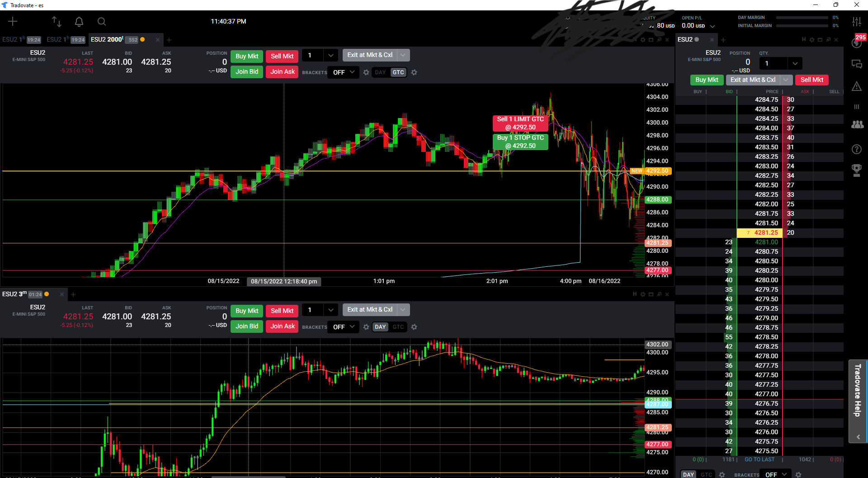Click the NEW 4292.50 order price marker
868x478 pixels.
[651, 171]
